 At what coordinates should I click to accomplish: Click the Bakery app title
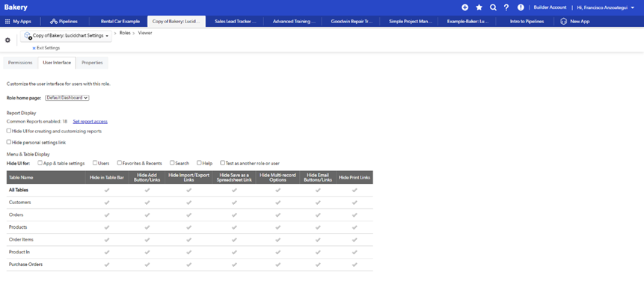click(16, 7)
